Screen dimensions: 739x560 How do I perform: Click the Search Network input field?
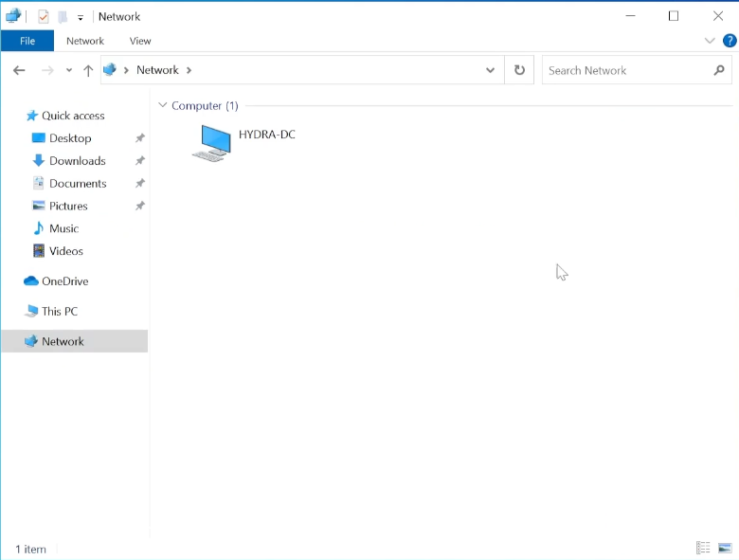click(x=625, y=70)
